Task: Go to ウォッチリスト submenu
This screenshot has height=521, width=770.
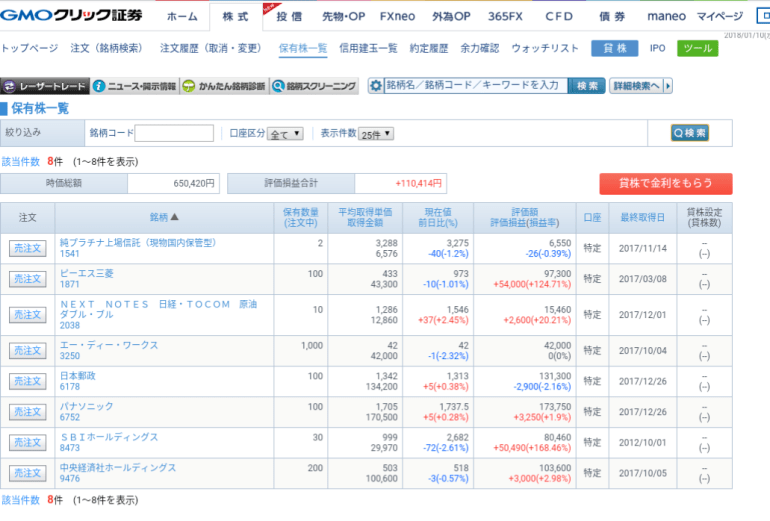Action: tap(545, 48)
